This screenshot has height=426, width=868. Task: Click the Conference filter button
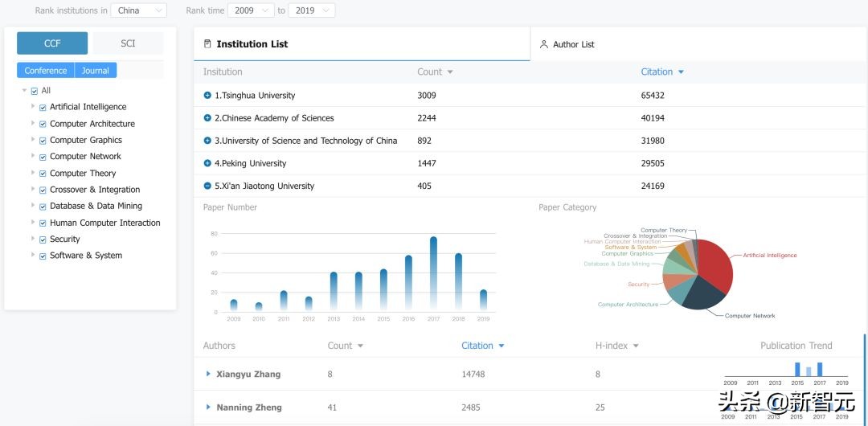pyautogui.click(x=46, y=71)
